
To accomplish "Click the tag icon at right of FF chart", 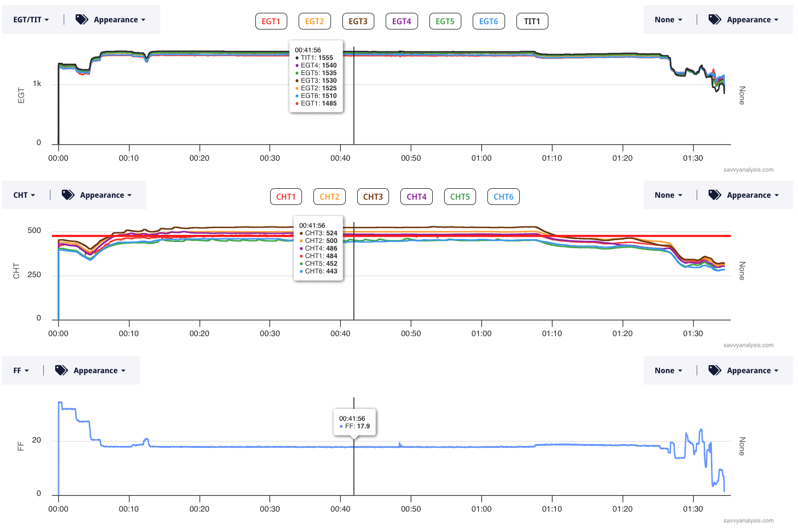I will pos(715,370).
